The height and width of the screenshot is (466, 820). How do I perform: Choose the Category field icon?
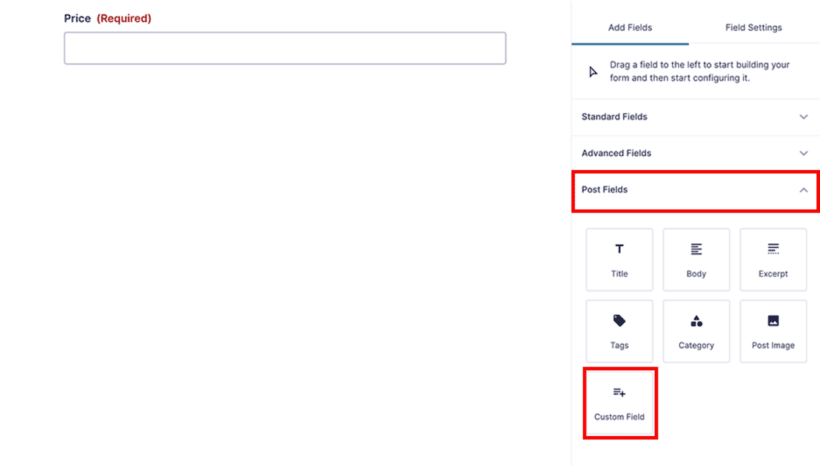[696, 321]
